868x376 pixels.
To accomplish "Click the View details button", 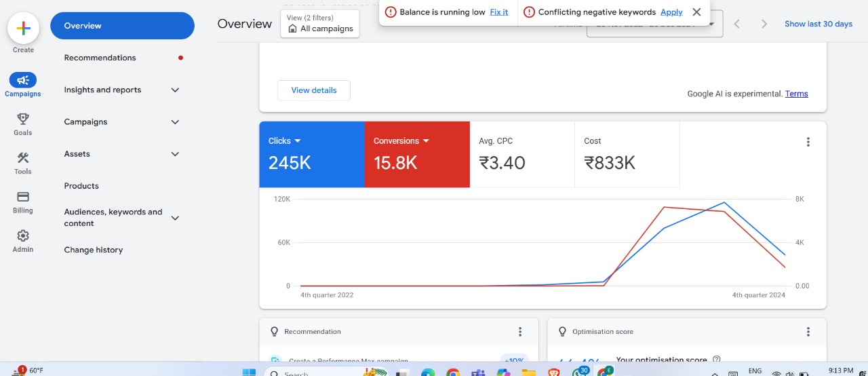I will tap(313, 90).
